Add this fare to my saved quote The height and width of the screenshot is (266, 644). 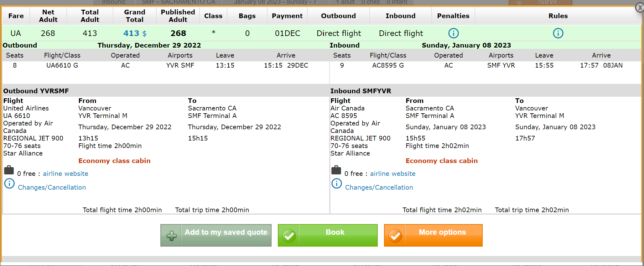(x=216, y=235)
